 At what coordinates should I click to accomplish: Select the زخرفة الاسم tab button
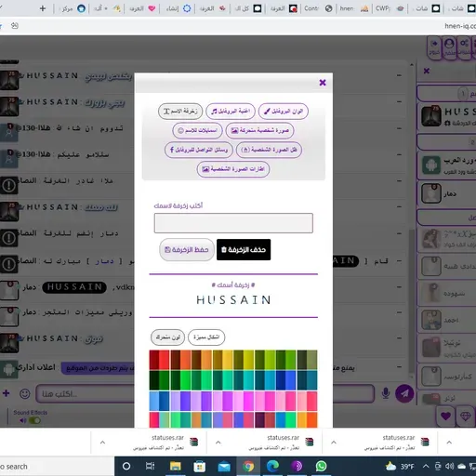(x=180, y=112)
